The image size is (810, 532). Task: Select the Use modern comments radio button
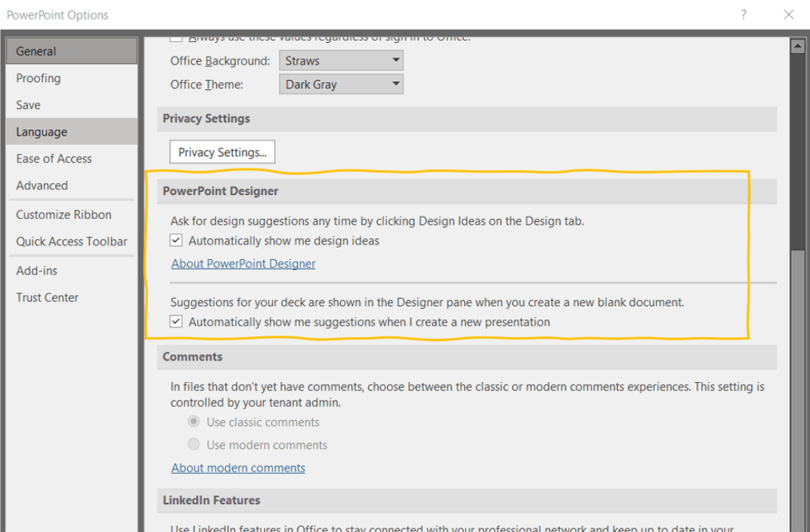click(194, 445)
